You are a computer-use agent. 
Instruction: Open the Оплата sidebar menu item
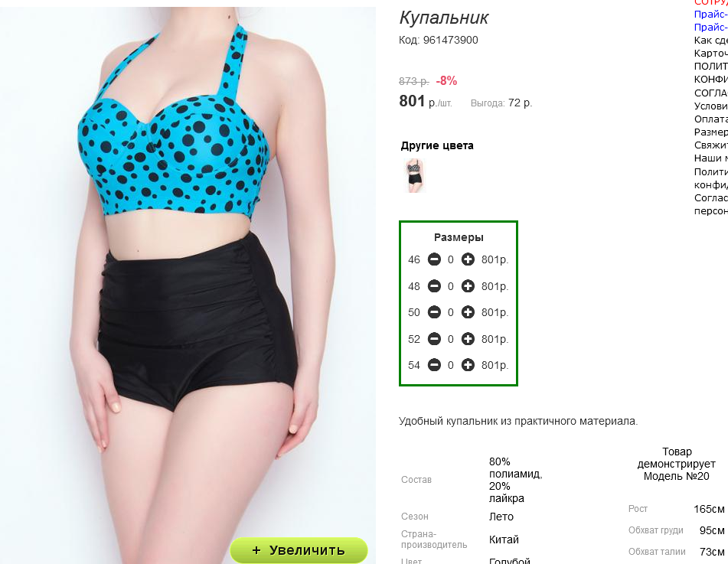711,119
